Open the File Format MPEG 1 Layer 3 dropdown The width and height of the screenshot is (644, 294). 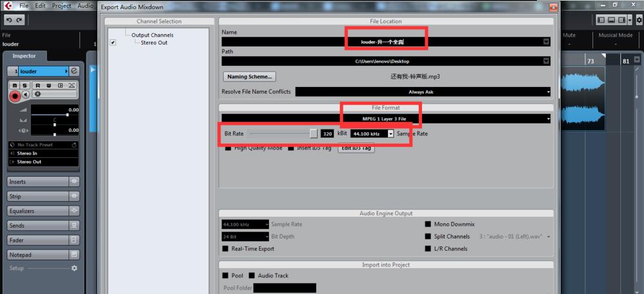click(386, 119)
